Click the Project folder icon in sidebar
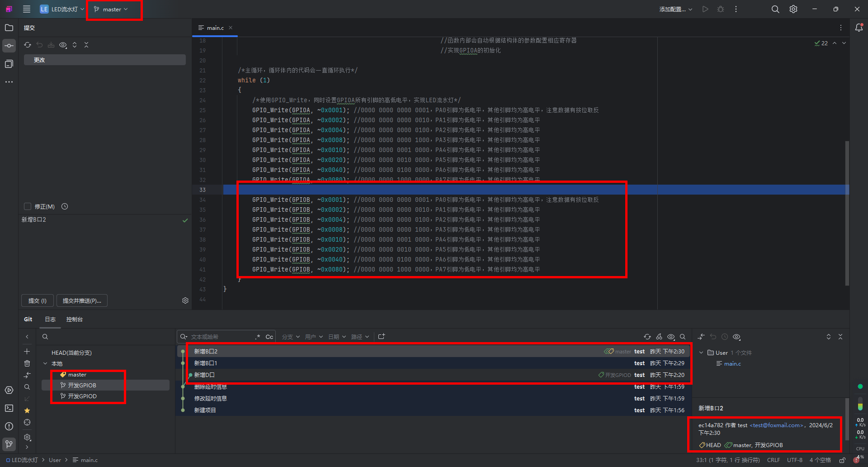Image resolution: width=868 pixels, height=467 pixels. [9, 28]
